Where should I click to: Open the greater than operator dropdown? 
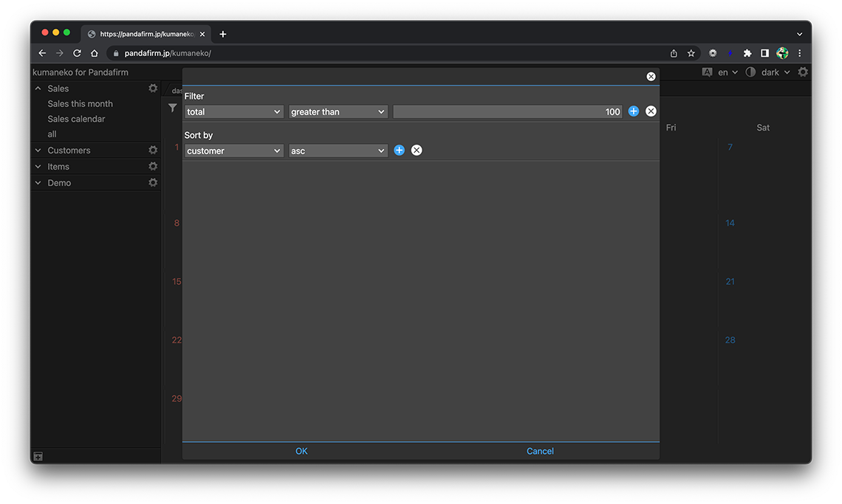pos(338,112)
